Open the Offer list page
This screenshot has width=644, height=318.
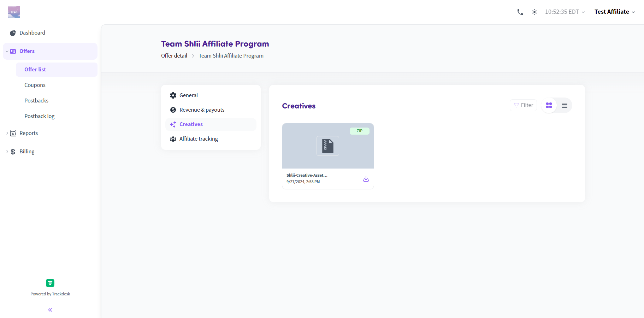point(57,70)
